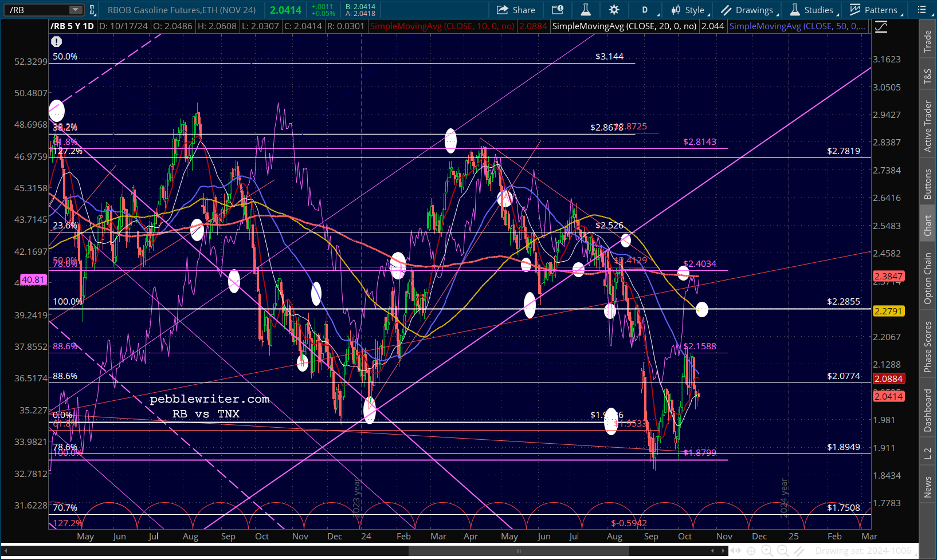
Task: Open chart settings gear icon
Action: coord(614,10)
